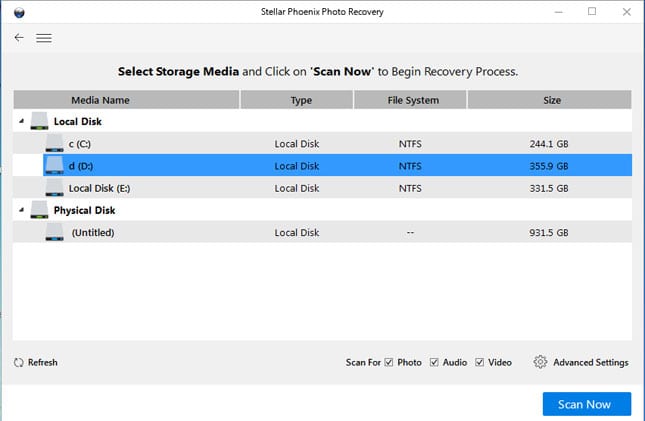Click the (Untitled) physical disk icon
Image resolution: width=645 pixels, height=421 pixels.
[54, 232]
